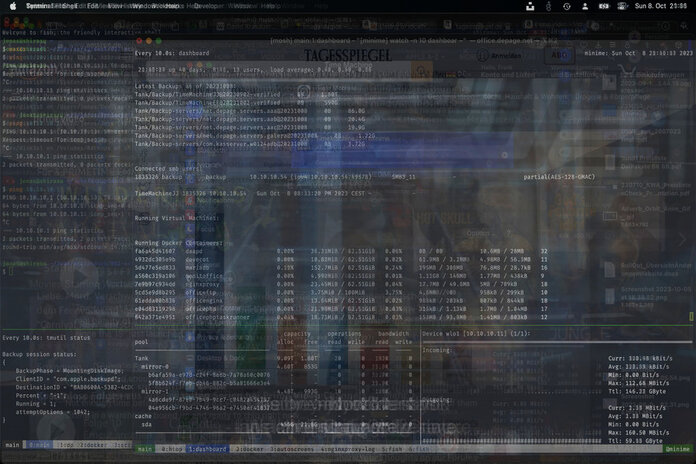Click the 'Connected smb users' heading
The height and width of the screenshot is (464, 696).
(x=168, y=169)
